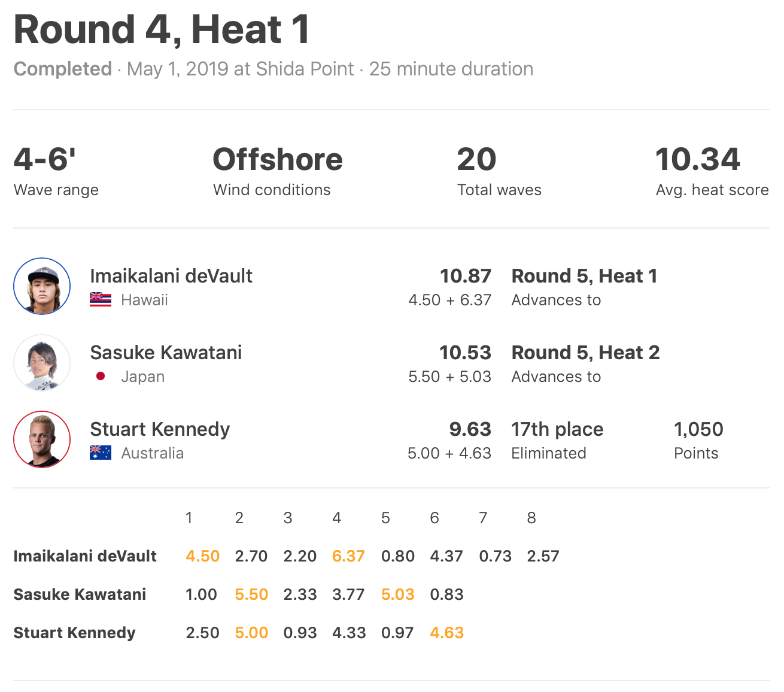Click the 1,050 Points value
Viewport: 784px width, 692px height.
click(698, 429)
